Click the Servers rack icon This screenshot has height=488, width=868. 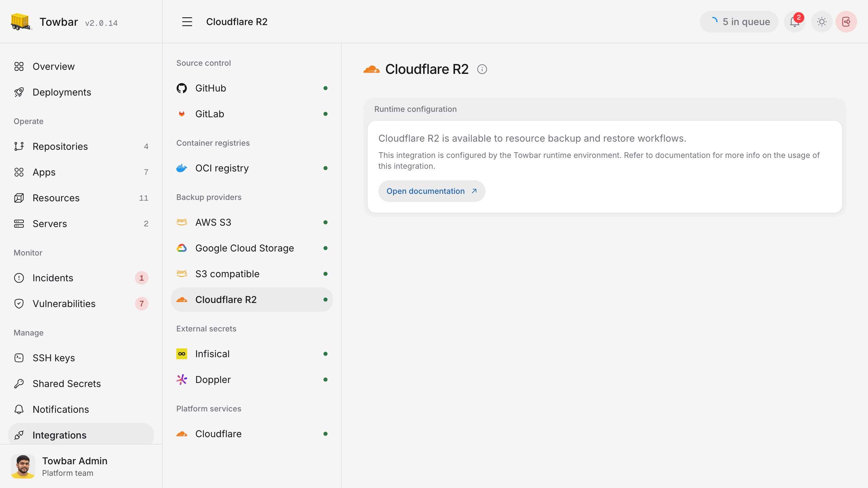click(19, 224)
